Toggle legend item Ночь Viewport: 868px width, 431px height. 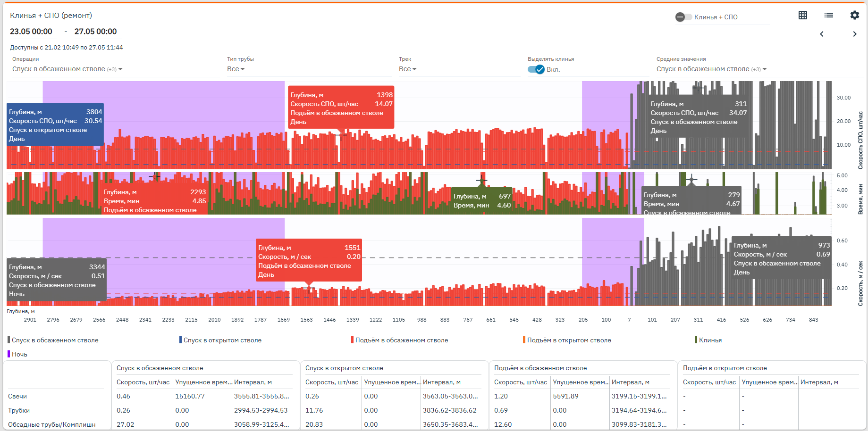click(x=17, y=354)
